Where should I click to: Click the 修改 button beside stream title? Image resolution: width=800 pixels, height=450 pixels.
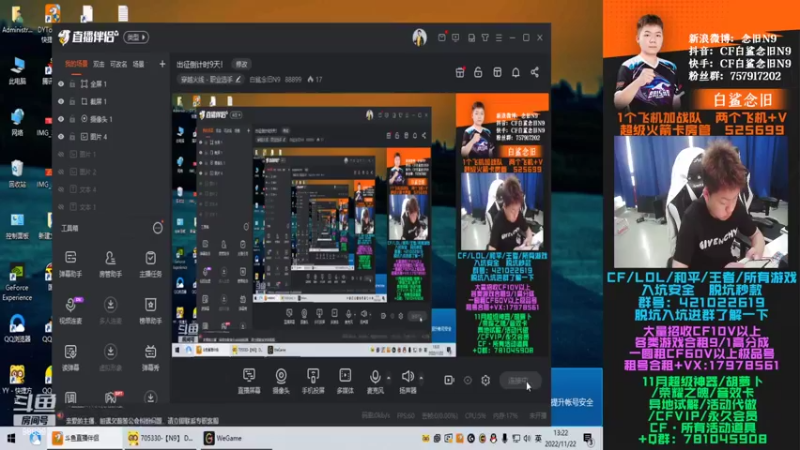241,64
